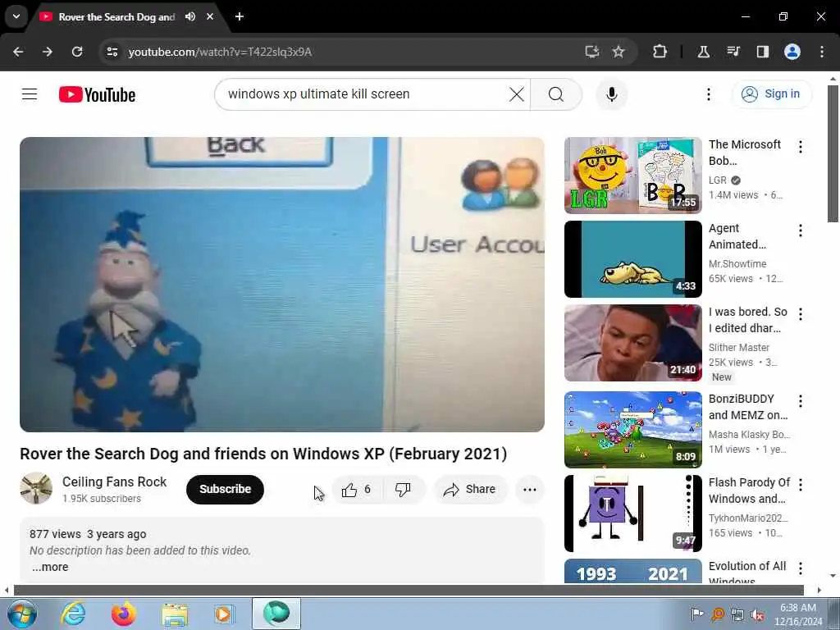Viewport: 840px width, 630px height.
Task: Open more actions ellipsis under video
Action: 529,489
